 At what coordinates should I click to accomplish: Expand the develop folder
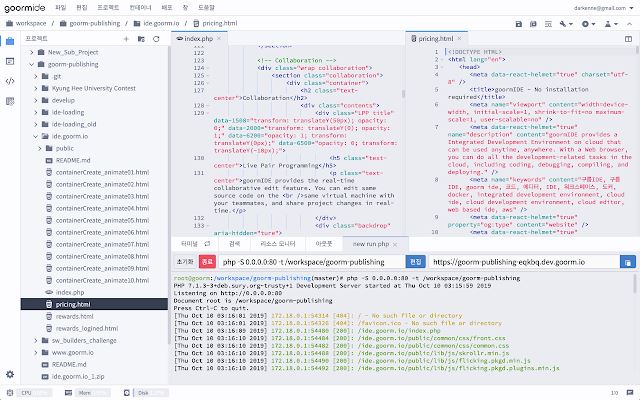[36, 100]
